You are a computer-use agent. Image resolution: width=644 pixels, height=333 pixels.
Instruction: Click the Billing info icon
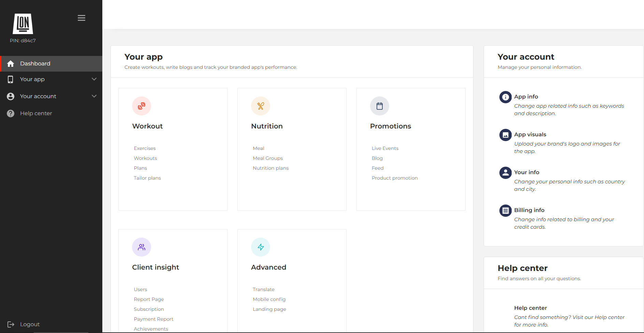coord(505,211)
